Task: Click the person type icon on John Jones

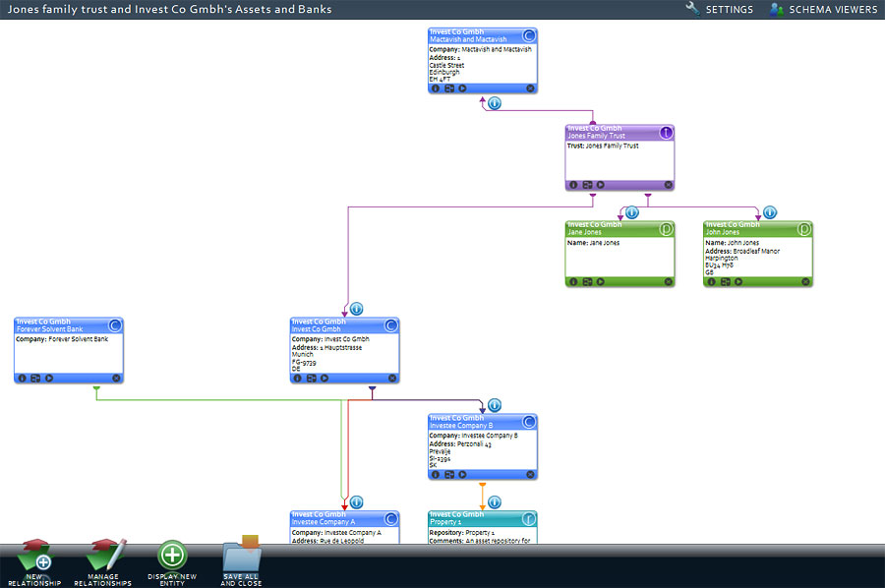Action: (x=804, y=229)
